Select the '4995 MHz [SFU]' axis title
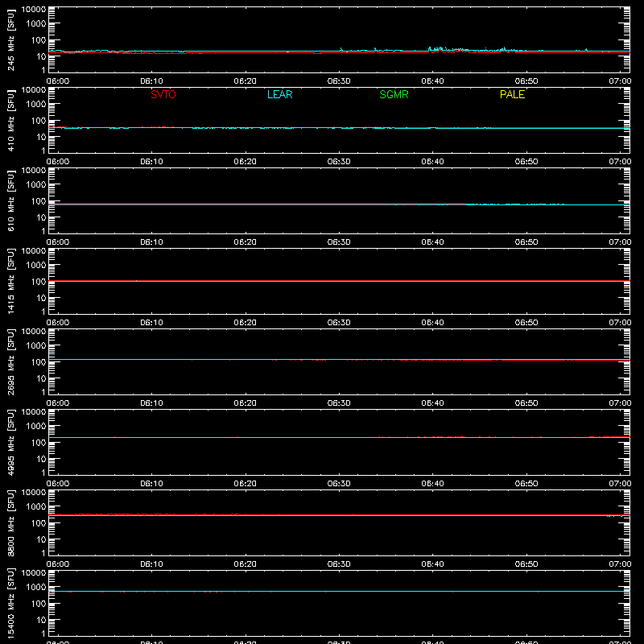 pos(10,442)
